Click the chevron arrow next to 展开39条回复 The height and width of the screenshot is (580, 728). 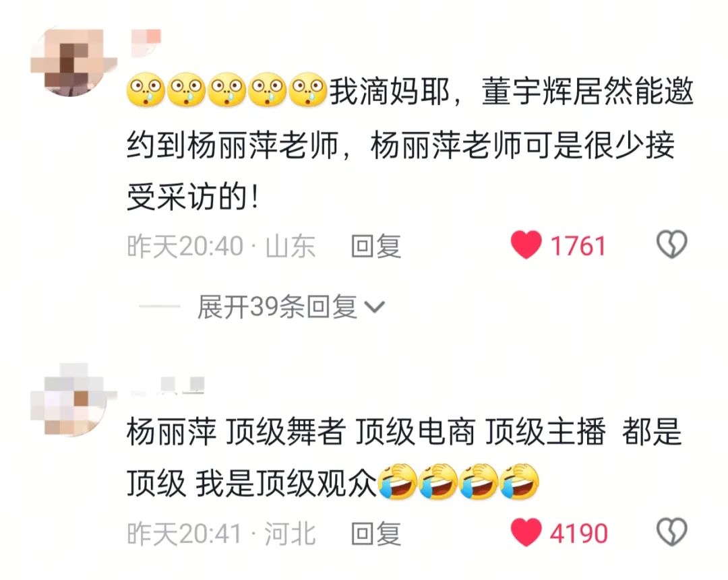click(x=375, y=307)
